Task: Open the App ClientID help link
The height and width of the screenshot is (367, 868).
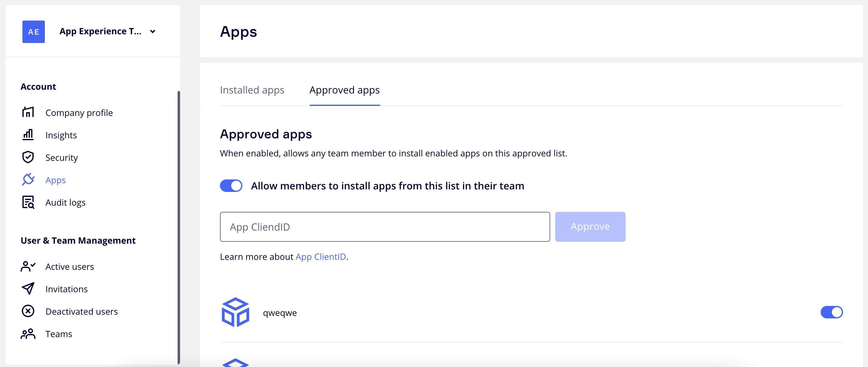Action: [321, 257]
